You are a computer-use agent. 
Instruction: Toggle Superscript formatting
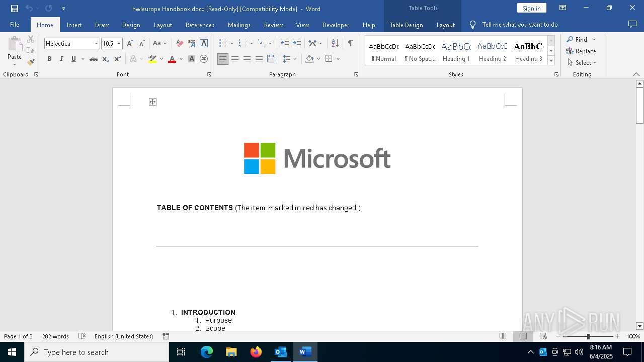coord(118,59)
